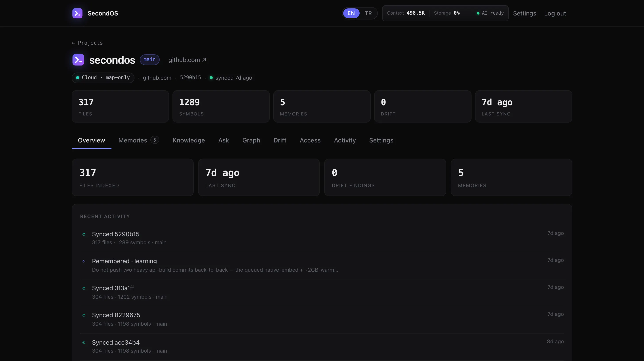
Task: Click green AI ready status dot
Action: 478,13
